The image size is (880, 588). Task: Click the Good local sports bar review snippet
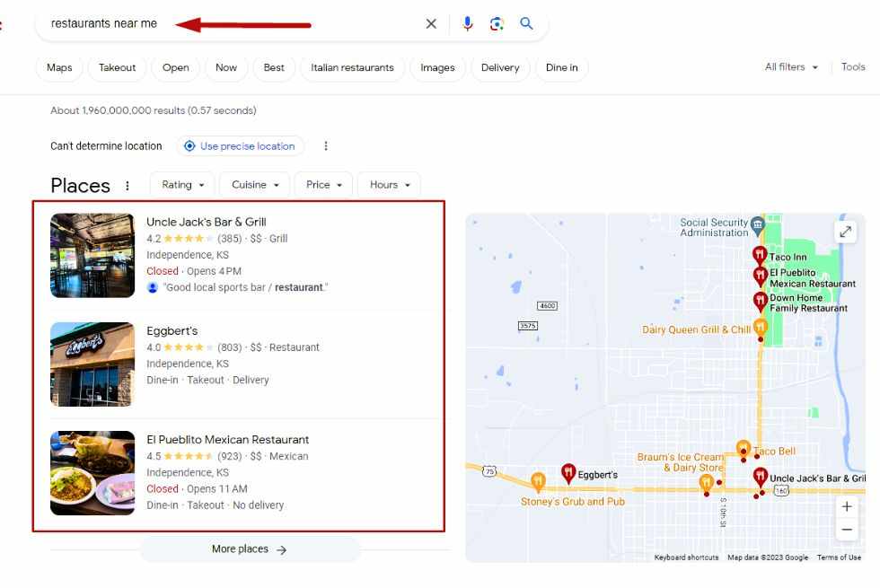[x=245, y=287]
